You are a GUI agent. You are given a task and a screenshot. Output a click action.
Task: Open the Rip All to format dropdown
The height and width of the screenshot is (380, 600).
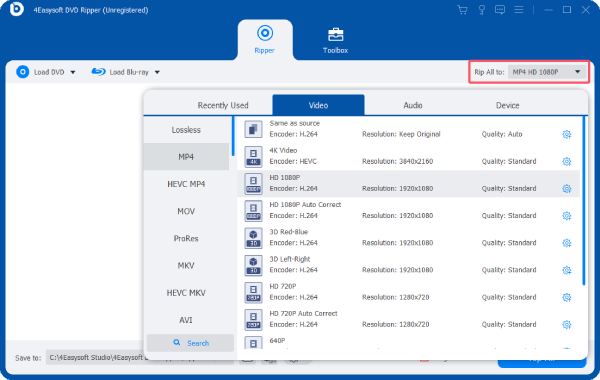548,72
